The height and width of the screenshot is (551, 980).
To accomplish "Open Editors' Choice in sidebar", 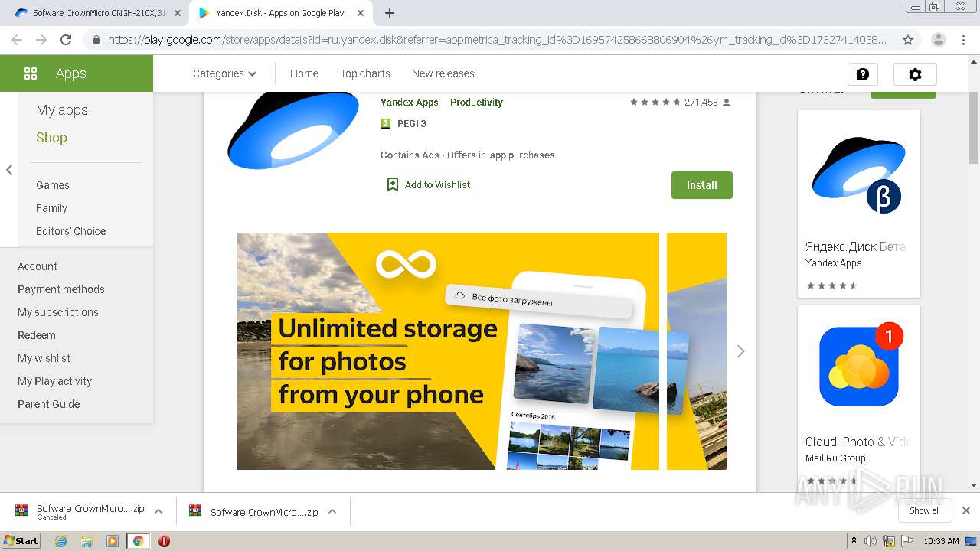I will pos(70,231).
